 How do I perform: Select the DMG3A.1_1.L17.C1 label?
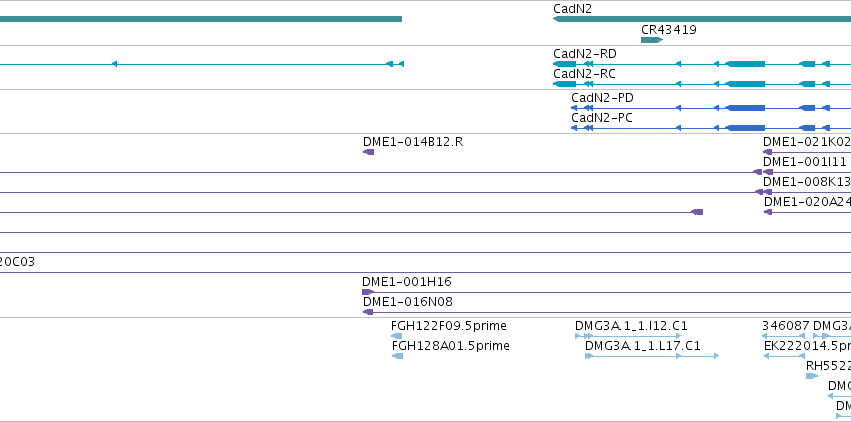(x=643, y=346)
